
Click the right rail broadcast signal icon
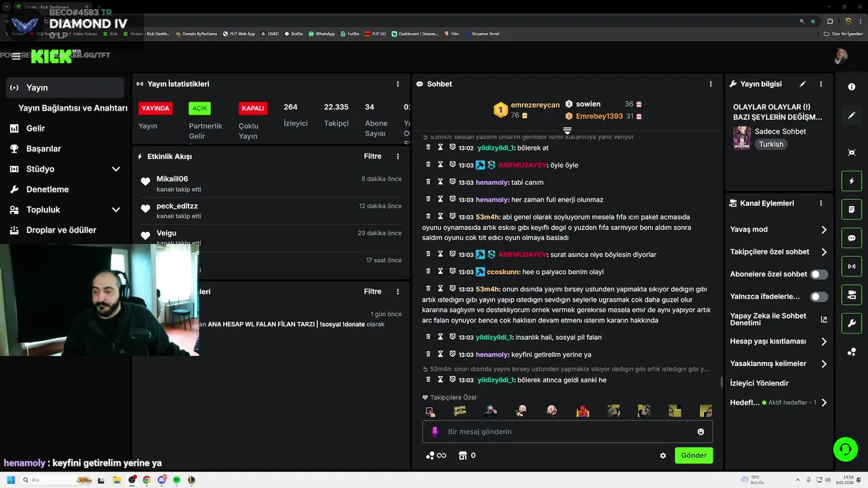[x=852, y=266]
